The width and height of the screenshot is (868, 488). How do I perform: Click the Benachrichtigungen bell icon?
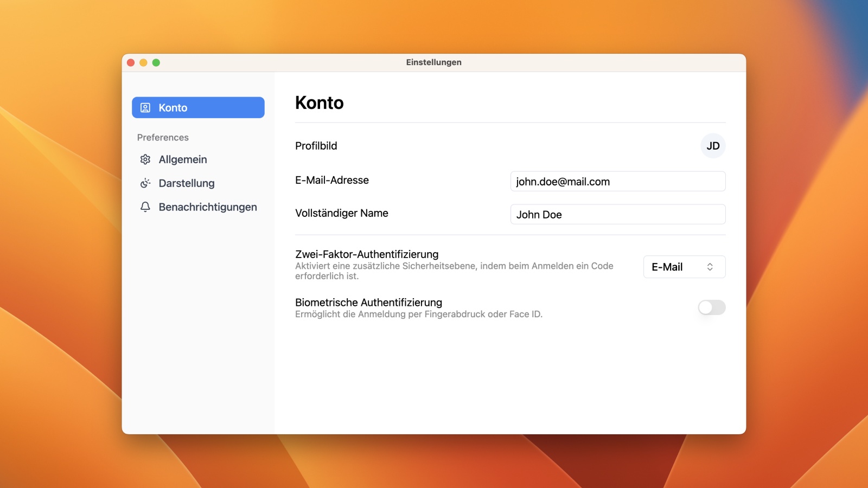[x=145, y=207]
